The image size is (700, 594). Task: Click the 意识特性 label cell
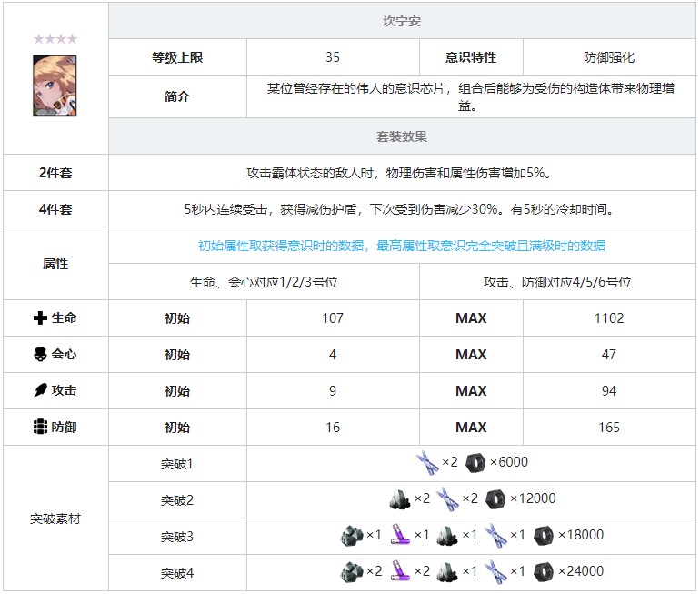(471, 57)
